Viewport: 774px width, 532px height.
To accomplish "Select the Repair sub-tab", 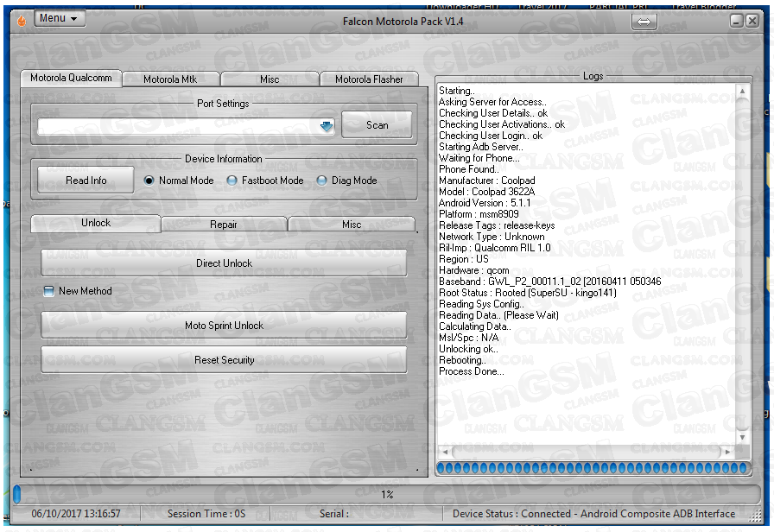I will (x=224, y=225).
